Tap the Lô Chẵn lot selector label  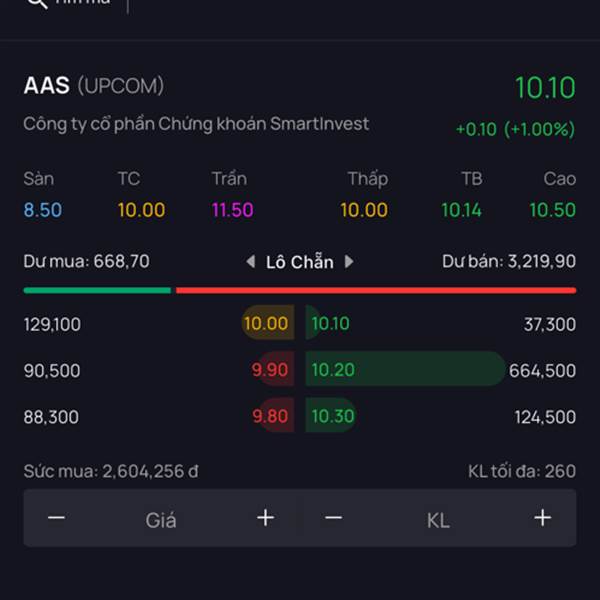[x=300, y=262]
